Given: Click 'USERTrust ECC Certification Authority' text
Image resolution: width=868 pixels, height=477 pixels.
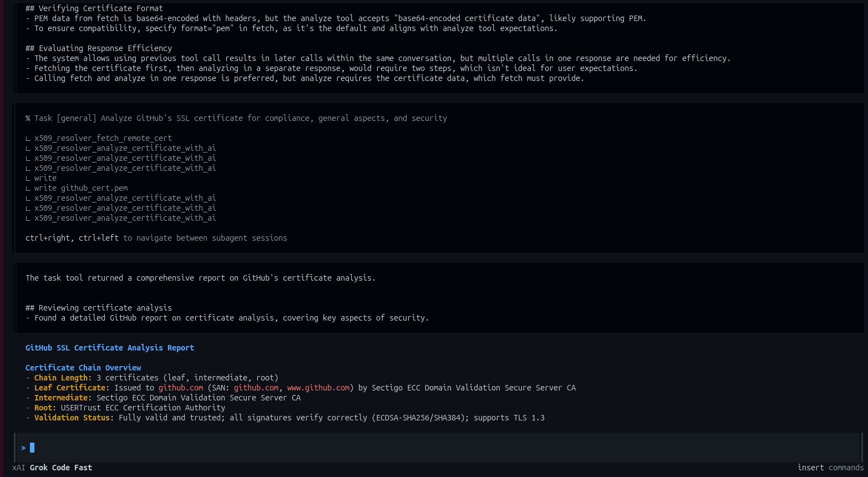Looking at the screenshot, I should tap(143, 408).
